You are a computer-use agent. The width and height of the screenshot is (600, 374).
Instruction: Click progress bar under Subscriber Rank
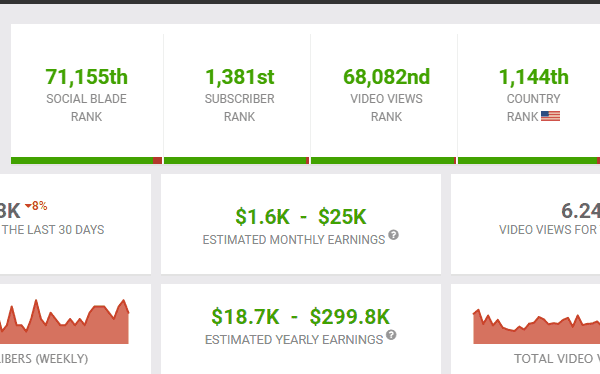[236, 160]
